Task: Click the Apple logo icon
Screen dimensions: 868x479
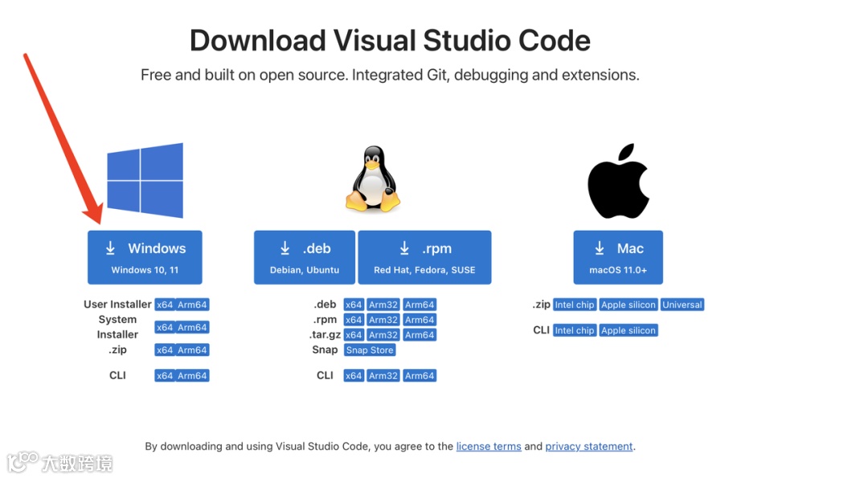Action: (618, 181)
